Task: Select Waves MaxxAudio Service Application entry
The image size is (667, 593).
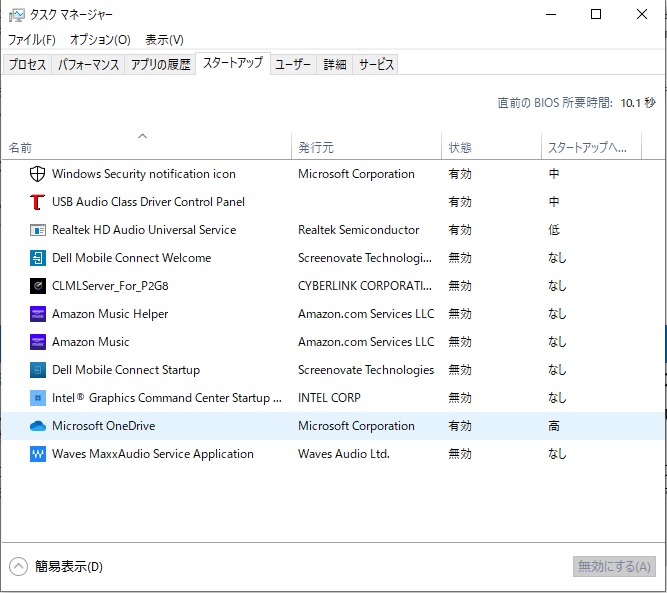Action: (x=153, y=454)
